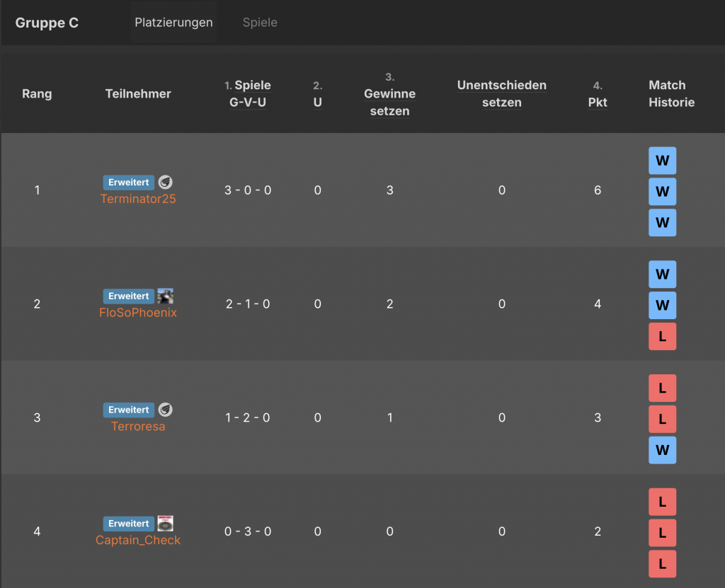Viewport: 725px width, 588px height.
Task: Click Terroresa's first L match badge
Action: tap(662, 388)
